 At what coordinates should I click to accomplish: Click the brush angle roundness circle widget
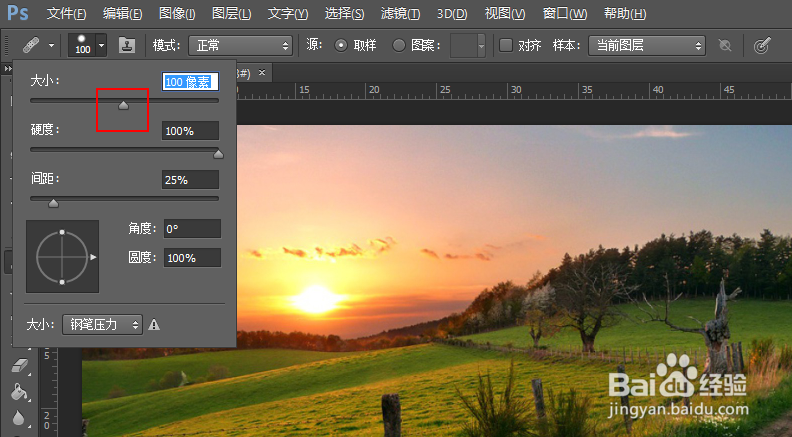[62, 257]
